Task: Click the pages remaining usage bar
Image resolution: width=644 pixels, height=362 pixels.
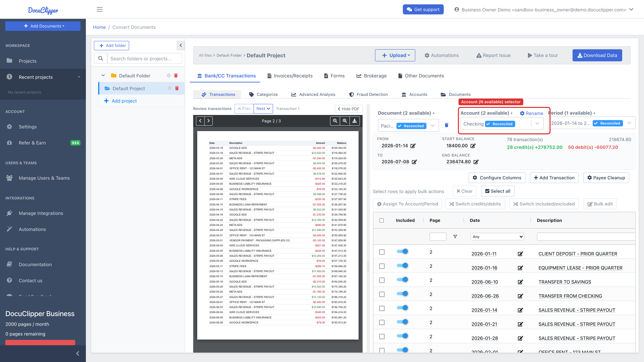Action: click(40, 343)
